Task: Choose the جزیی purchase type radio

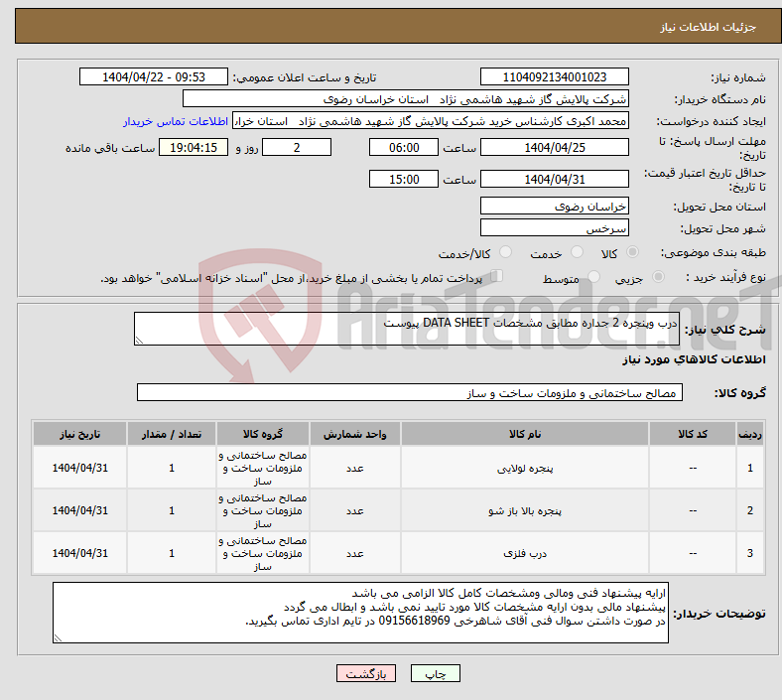Action: point(658,276)
